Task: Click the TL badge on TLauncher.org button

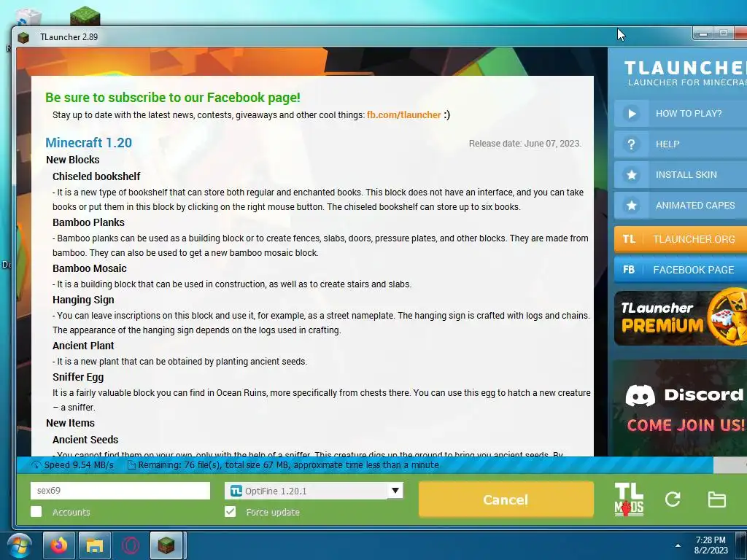Action: (x=629, y=239)
